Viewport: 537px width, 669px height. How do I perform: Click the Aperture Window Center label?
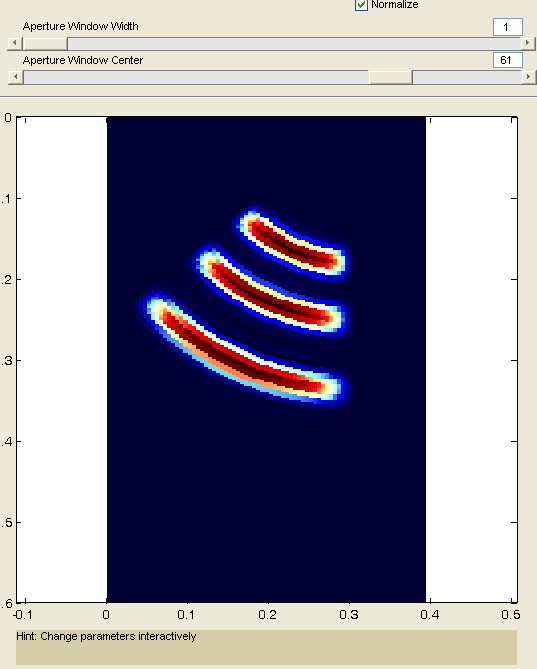pyautogui.click(x=83, y=60)
